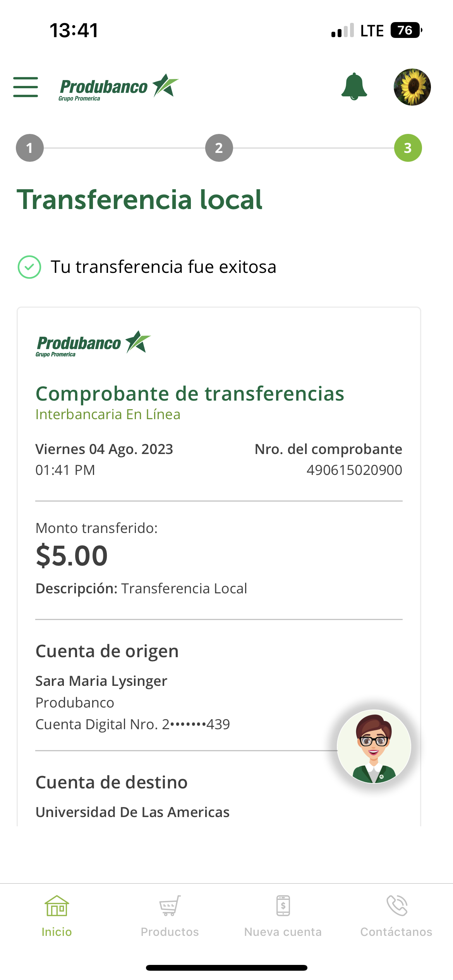Tap the green success checkmark icon

29,267
